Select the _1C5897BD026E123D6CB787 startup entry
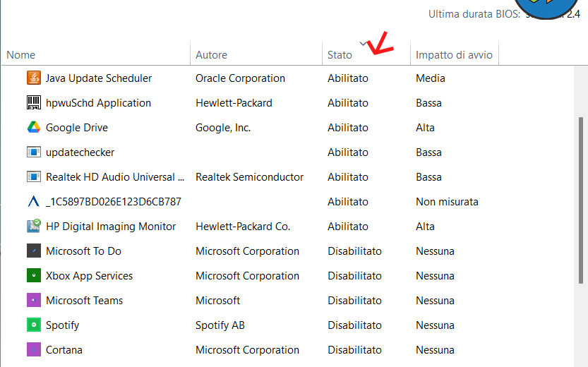Image resolution: width=588 pixels, height=367 pixels. (113, 202)
